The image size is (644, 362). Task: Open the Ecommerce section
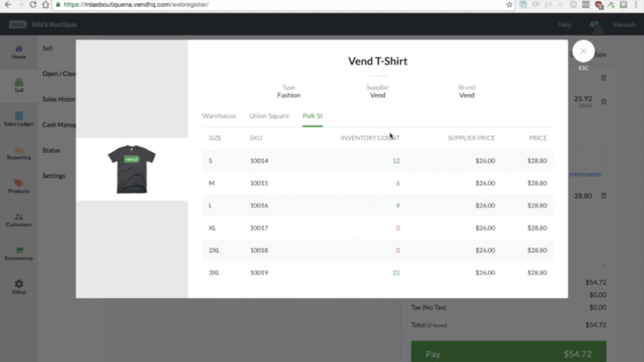19,253
